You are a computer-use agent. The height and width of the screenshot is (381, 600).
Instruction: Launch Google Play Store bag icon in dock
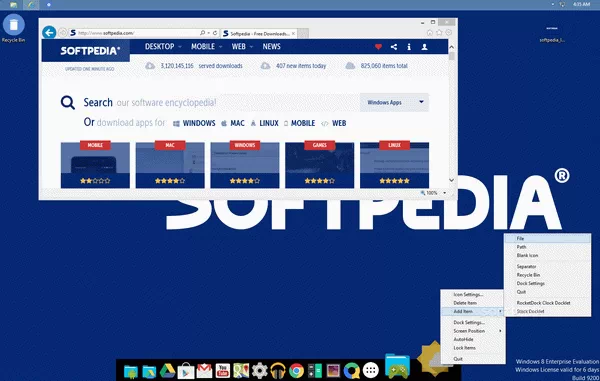(x=186, y=371)
